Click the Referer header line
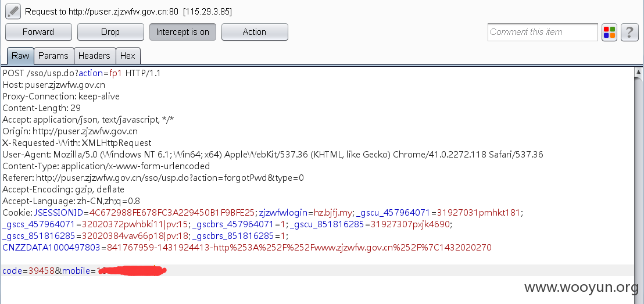 pyautogui.click(x=153, y=178)
